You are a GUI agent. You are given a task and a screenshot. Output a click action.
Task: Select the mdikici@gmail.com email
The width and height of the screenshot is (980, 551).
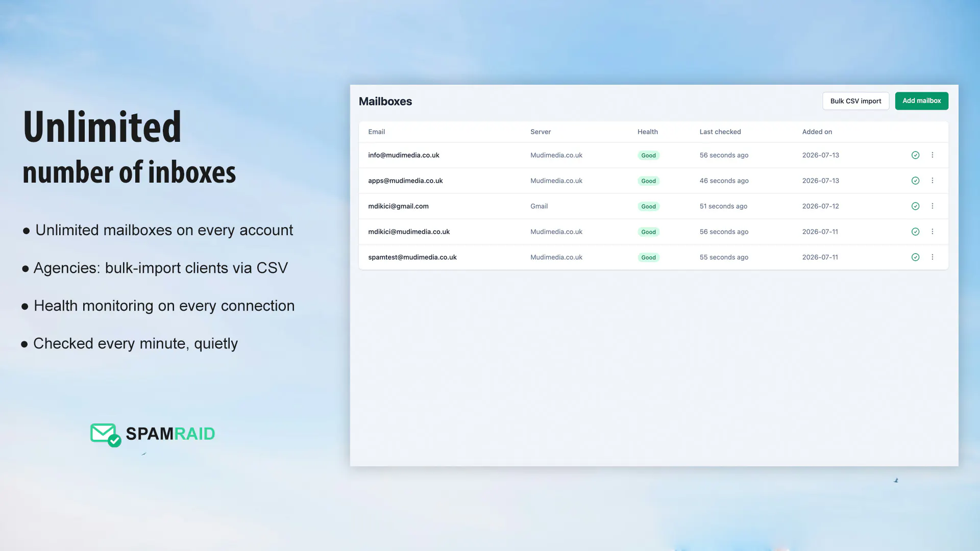398,206
